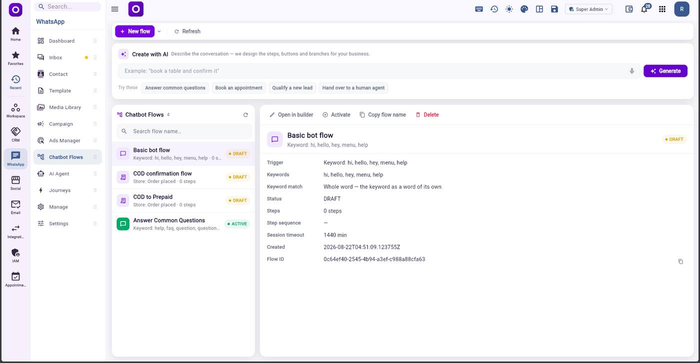The width and height of the screenshot is (700, 363).
Task: Open the color palette icon in header
Action: click(525, 9)
